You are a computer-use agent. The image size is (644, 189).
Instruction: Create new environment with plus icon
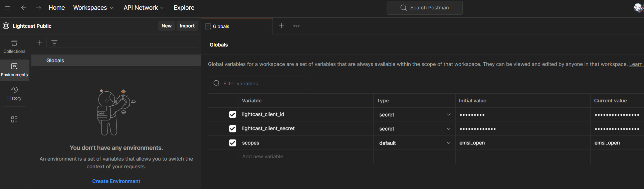(x=40, y=43)
